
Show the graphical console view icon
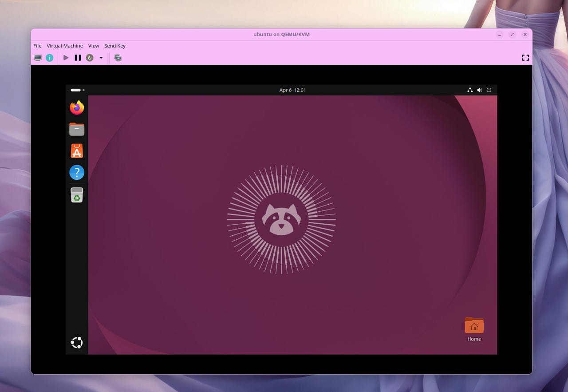pos(38,58)
